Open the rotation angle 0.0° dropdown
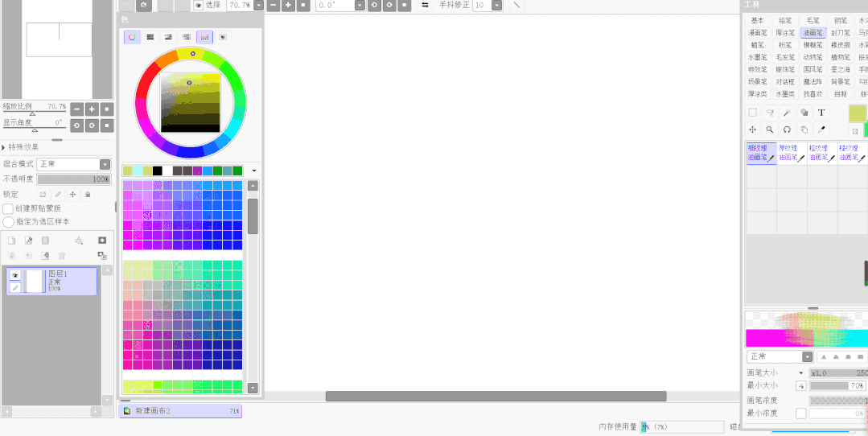868x436 pixels. pyautogui.click(x=360, y=5)
